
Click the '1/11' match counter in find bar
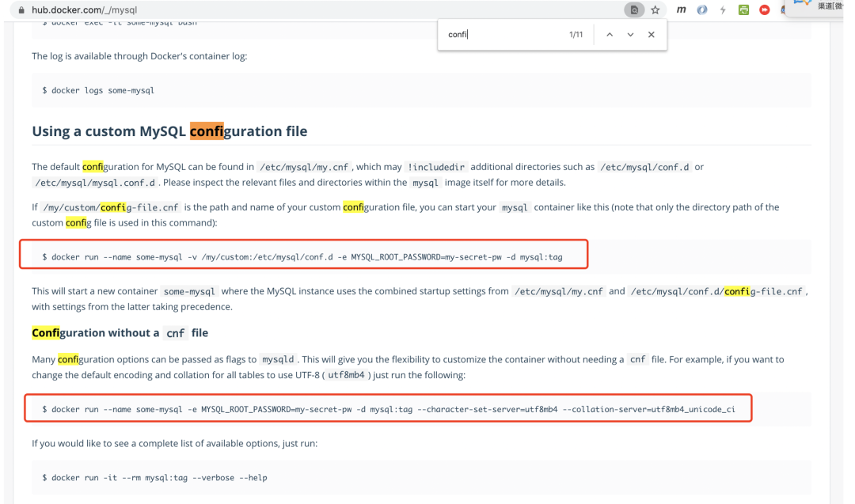click(x=576, y=34)
